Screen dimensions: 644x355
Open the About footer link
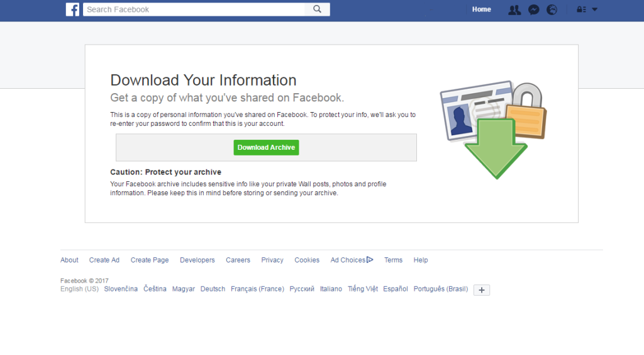(x=69, y=260)
